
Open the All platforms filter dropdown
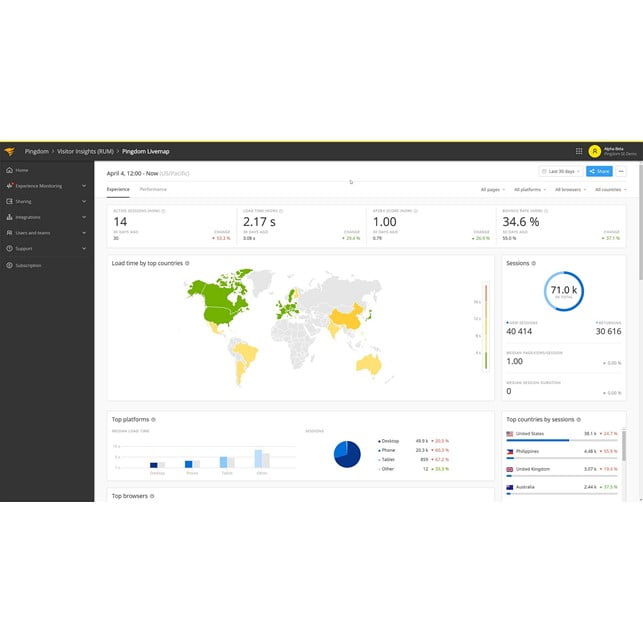click(530, 189)
